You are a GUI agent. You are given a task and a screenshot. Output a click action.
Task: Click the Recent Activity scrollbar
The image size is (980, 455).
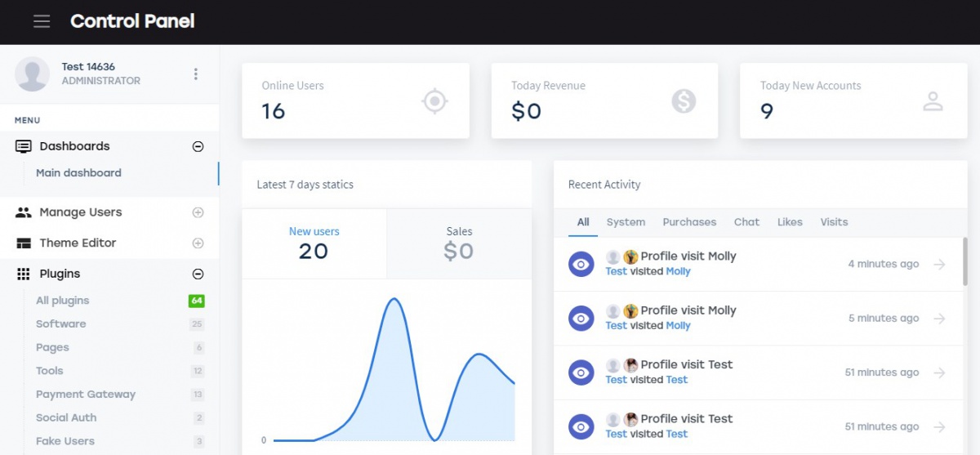pyautogui.click(x=964, y=261)
